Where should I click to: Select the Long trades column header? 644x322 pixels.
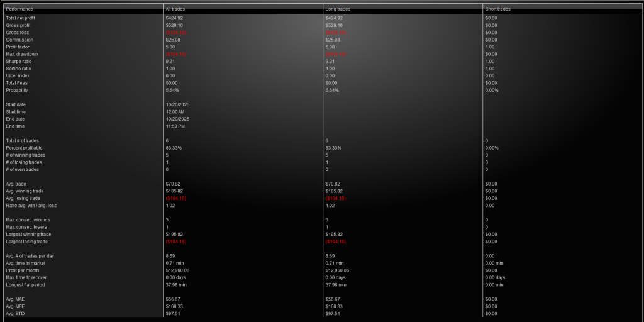[x=338, y=9]
